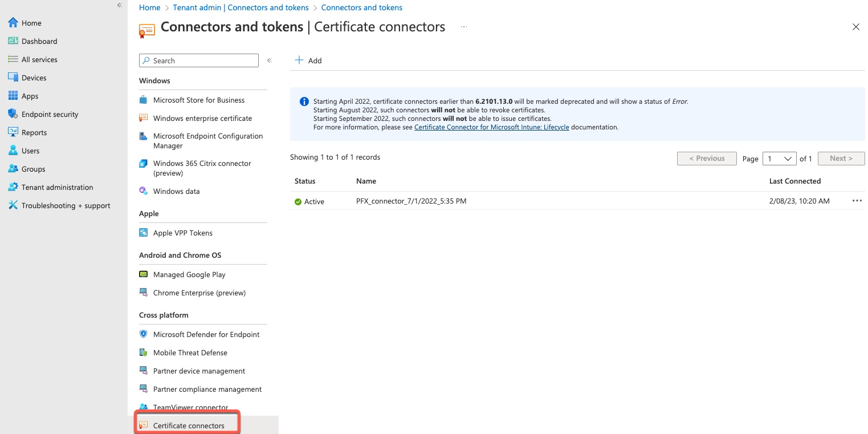Open the Reports icon in the sidebar
This screenshot has height=434, width=868.
(x=12, y=132)
